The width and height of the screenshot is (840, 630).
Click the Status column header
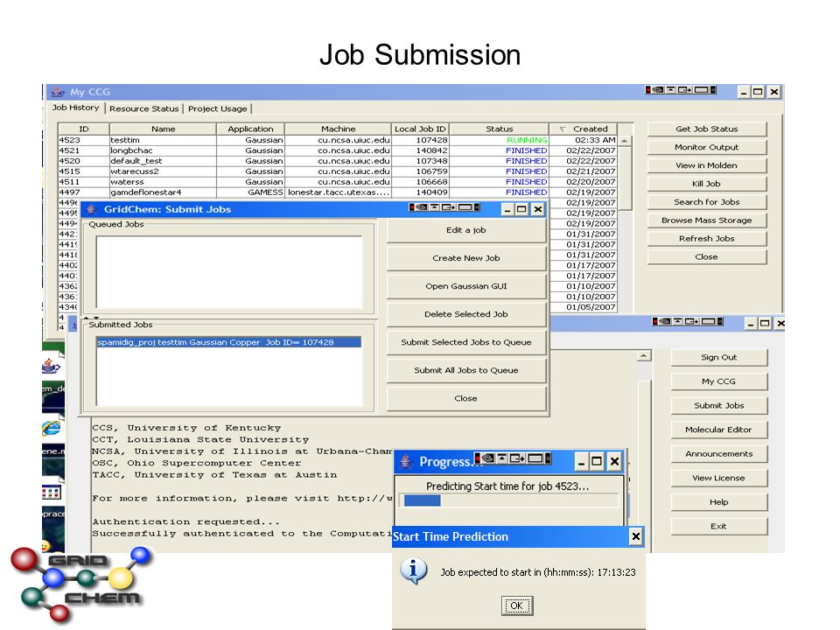[500, 129]
